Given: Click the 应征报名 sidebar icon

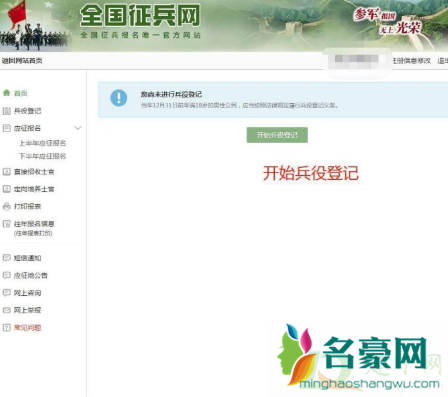Looking at the screenshot, I should click(x=7, y=128).
